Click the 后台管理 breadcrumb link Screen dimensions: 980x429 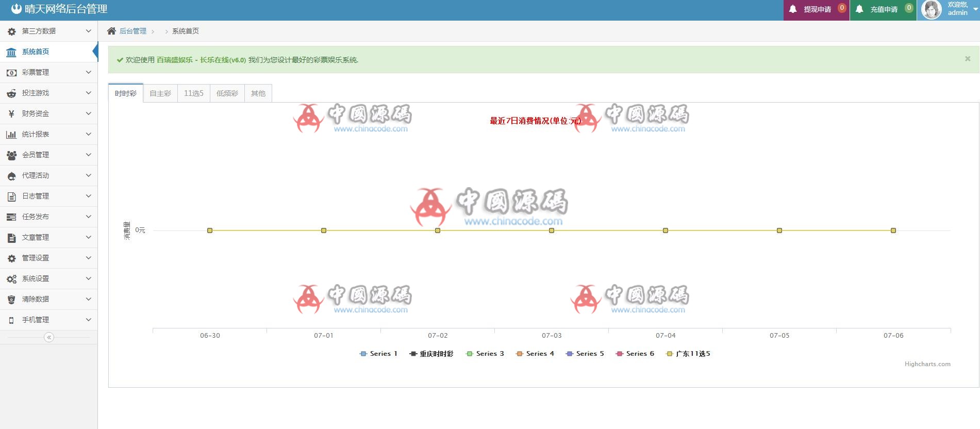pyautogui.click(x=133, y=31)
